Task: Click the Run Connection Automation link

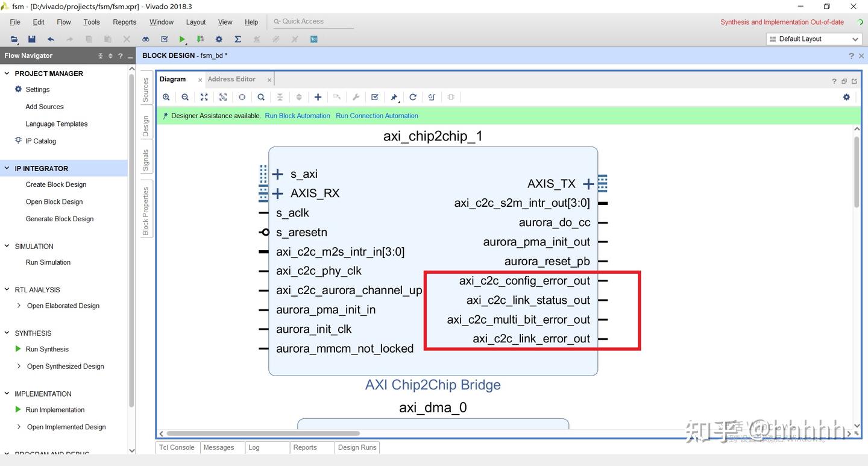Action: [377, 115]
